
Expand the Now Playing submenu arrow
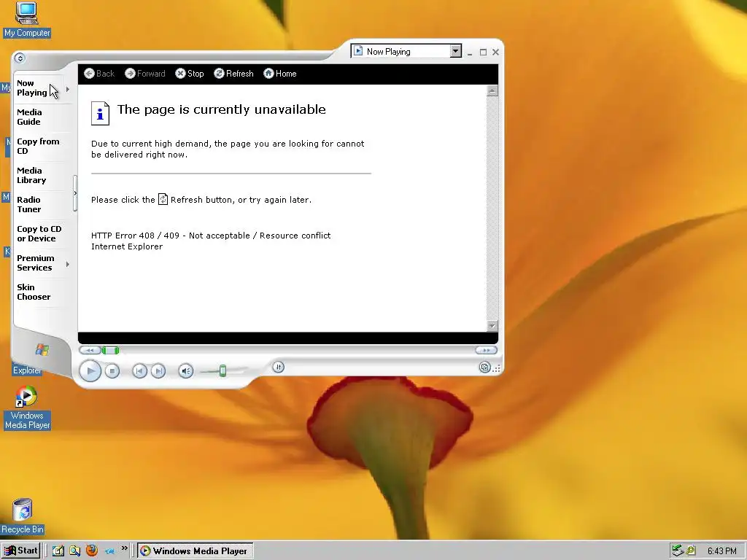coord(68,89)
